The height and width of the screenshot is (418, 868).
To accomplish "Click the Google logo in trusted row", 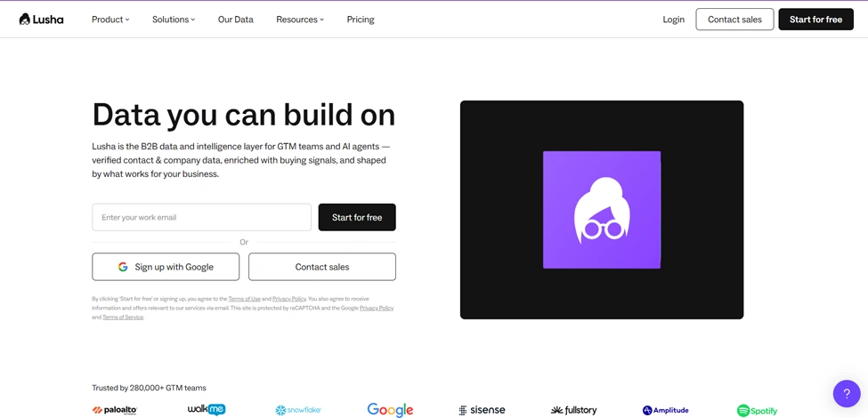I will pos(390,410).
